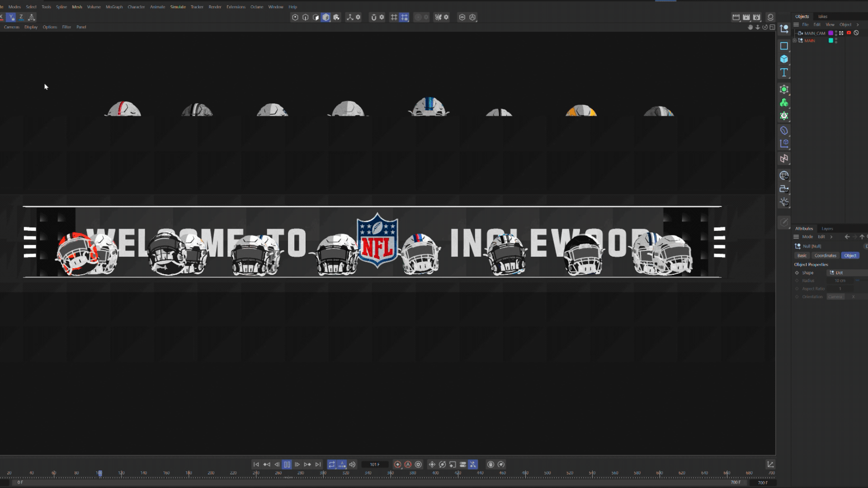The width and height of the screenshot is (868, 488).
Task: Toggle playback loop mode
Action: (x=332, y=465)
